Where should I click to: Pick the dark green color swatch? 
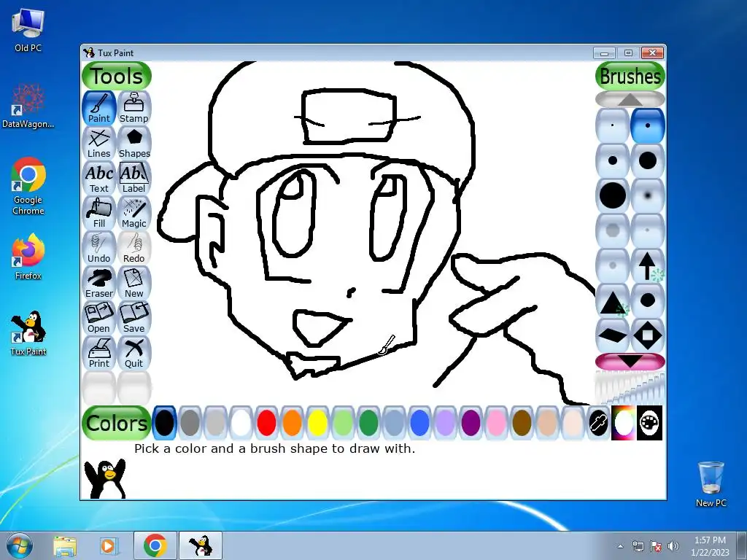point(368,423)
